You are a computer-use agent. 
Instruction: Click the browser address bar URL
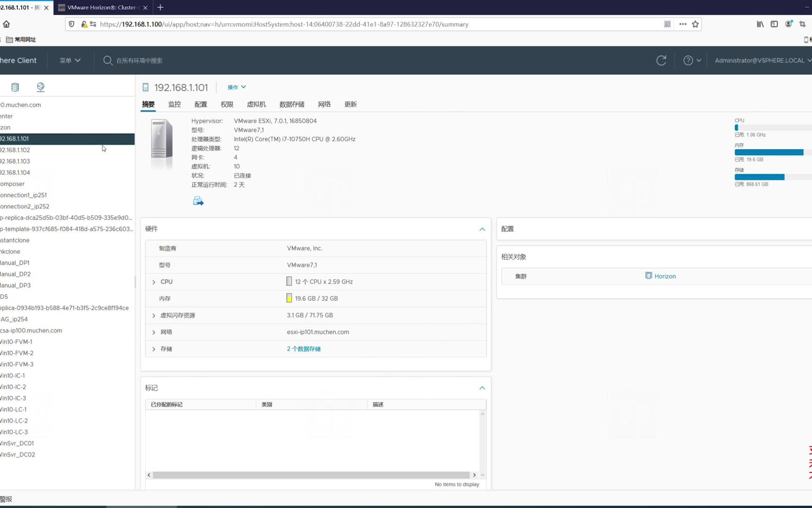click(284, 24)
